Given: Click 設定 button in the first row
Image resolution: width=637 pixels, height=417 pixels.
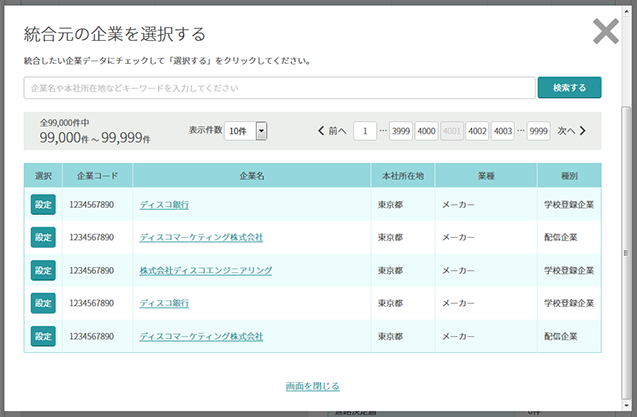Looking at the screenshot, I should coord(43,205).
